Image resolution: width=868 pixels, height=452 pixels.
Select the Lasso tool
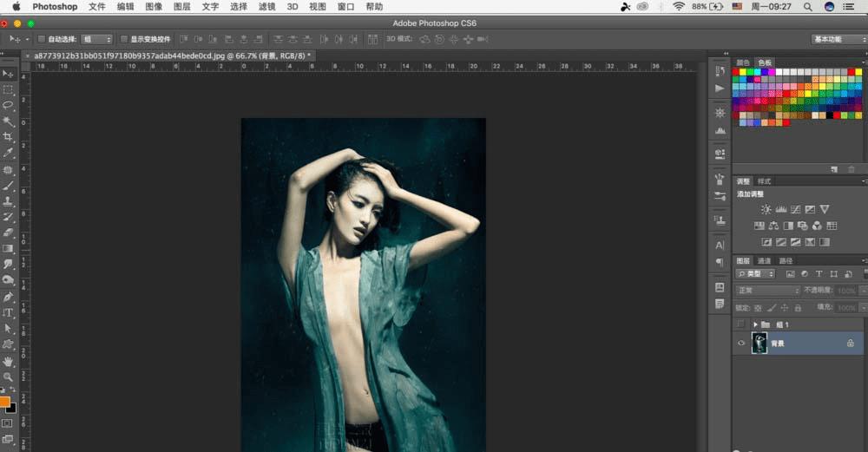[8, 105]
